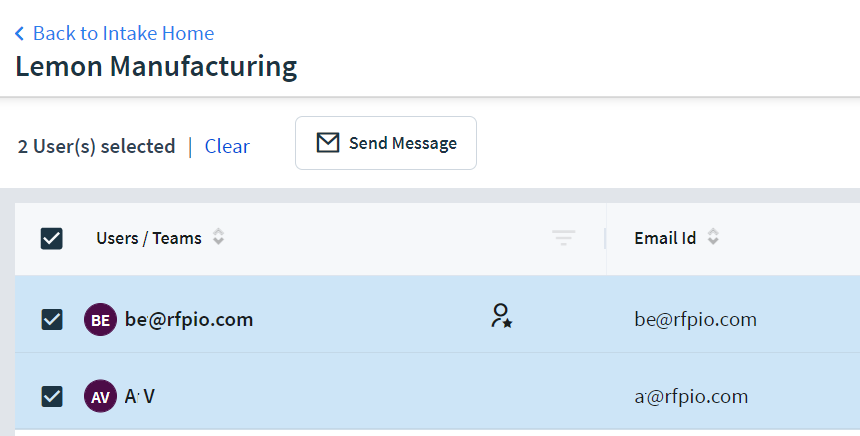
Task: Click the AV avatar circle
Action: pyautogui.click(x=100, y=396)
